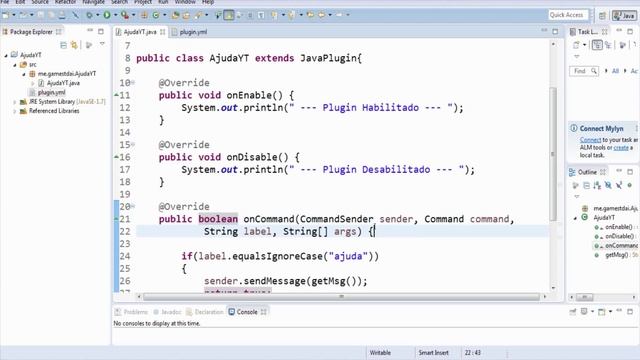Screen dimensions: 640x360
Task: Click the Quick Access input field
Action: [x=569, y=15]
